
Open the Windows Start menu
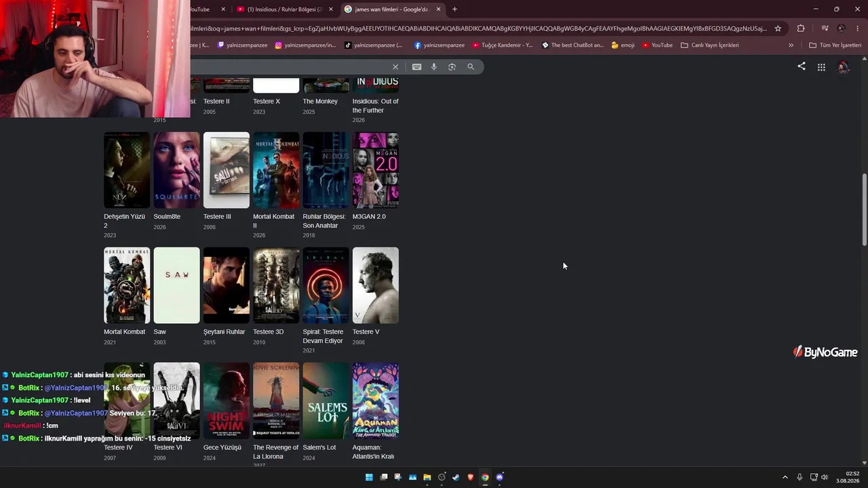click(369, 477)
